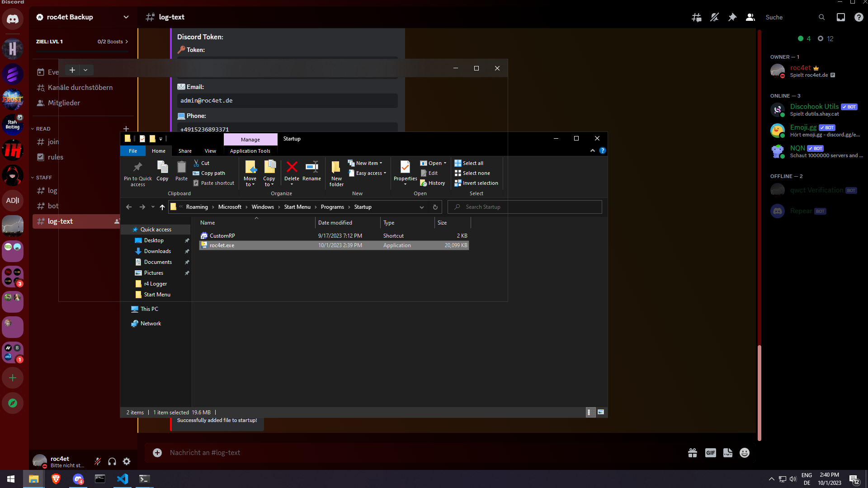Viewport: 868px width, 488px height.
Task: Collapse the Explorer ribbon chevron
Action: pyautogui.click(x=593, y=151)
